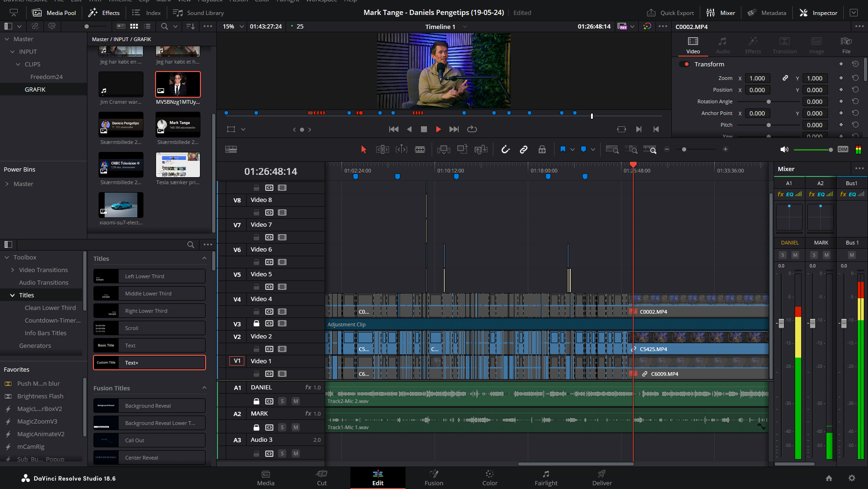
Task: Go to the Cut page
Action: [x=322, y=478]
